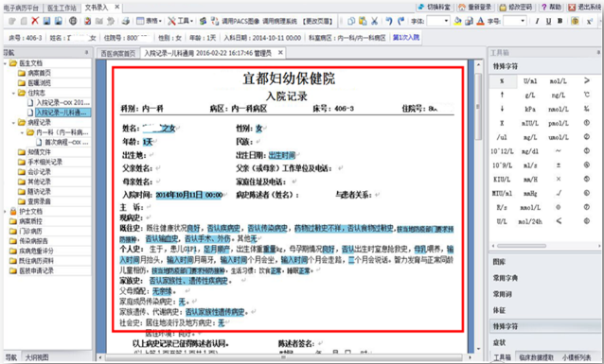Pin the 工具箱 panel

click(598, 52)
